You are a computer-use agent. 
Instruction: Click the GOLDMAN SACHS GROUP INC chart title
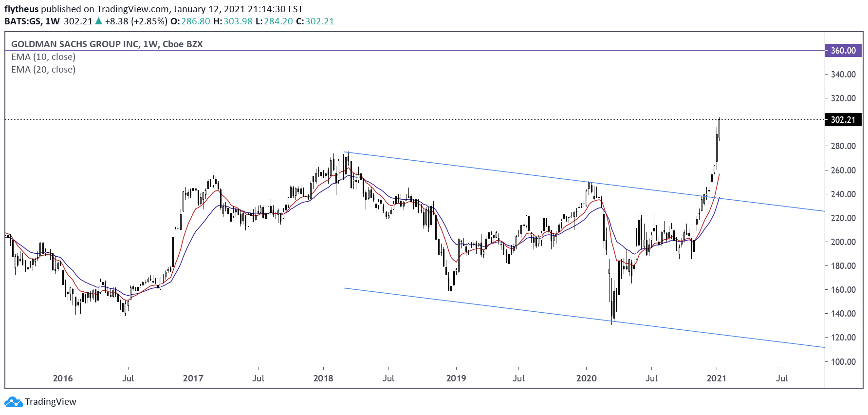[x=107, y=44]
